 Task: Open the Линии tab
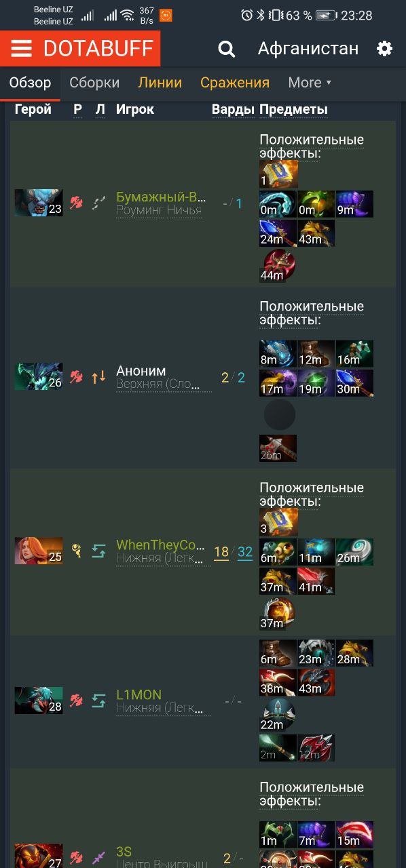(160, 83)
